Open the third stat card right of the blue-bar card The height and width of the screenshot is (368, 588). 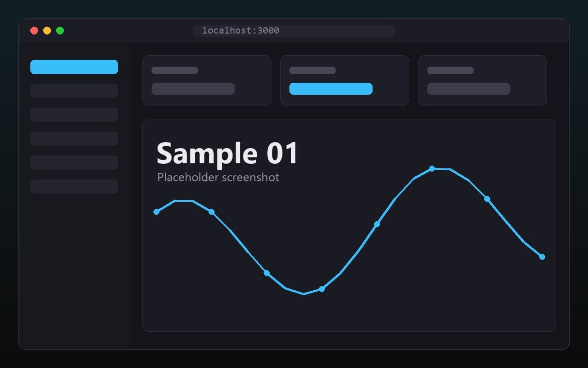[482, 80]
